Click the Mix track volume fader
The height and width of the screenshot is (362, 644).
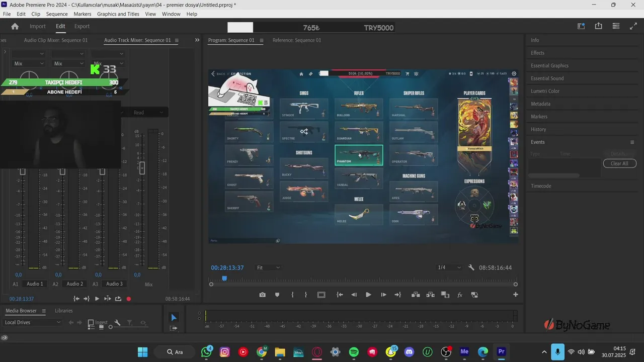point(142,168)
